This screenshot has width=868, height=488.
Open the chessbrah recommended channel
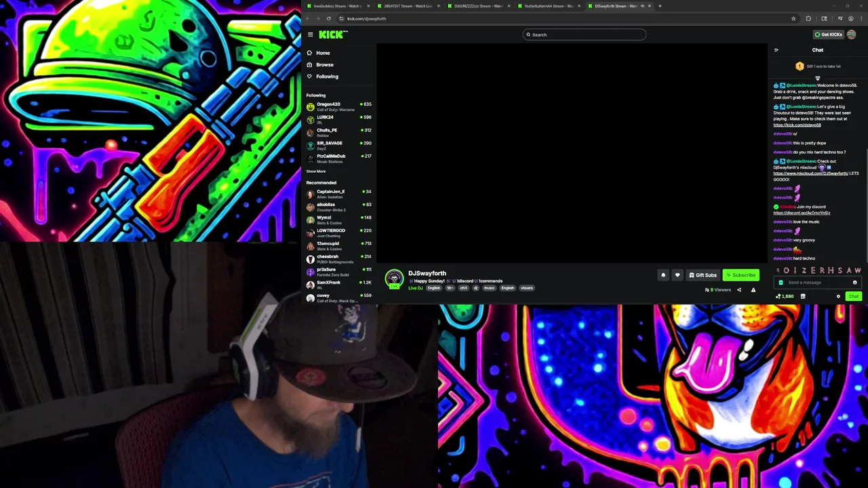[x=339, y=258]
